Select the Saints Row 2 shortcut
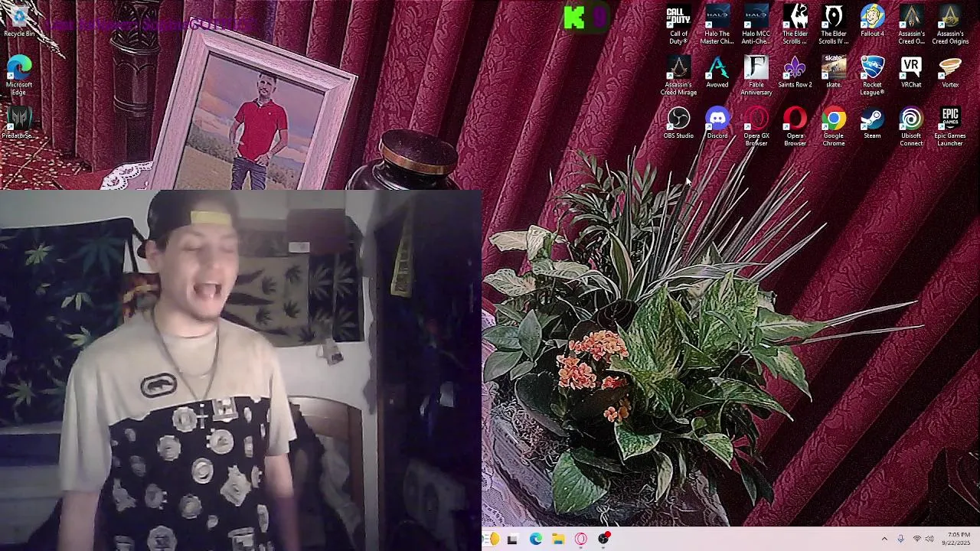The width and height of the screenshot is (980, 551). 795,73
